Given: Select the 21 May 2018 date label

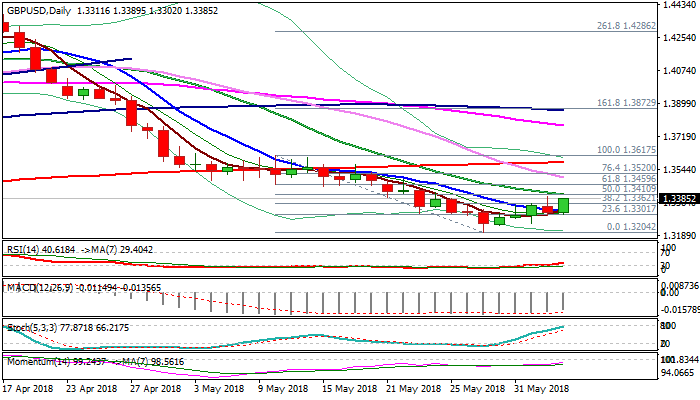Looking at the screenshot, I should point(412,389).
